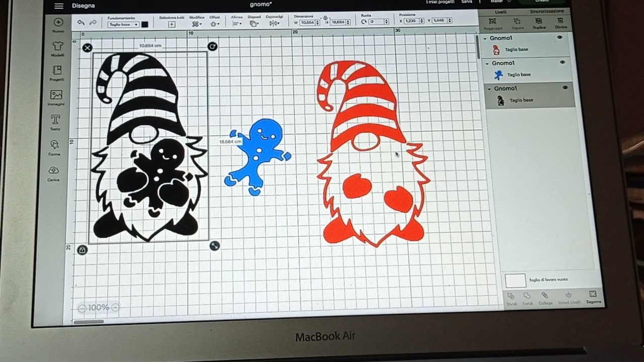This screenshot has height=362, width=644.
Task: Click the zoom out minus button
Action: pyautogui.click(x=82, y=308)
